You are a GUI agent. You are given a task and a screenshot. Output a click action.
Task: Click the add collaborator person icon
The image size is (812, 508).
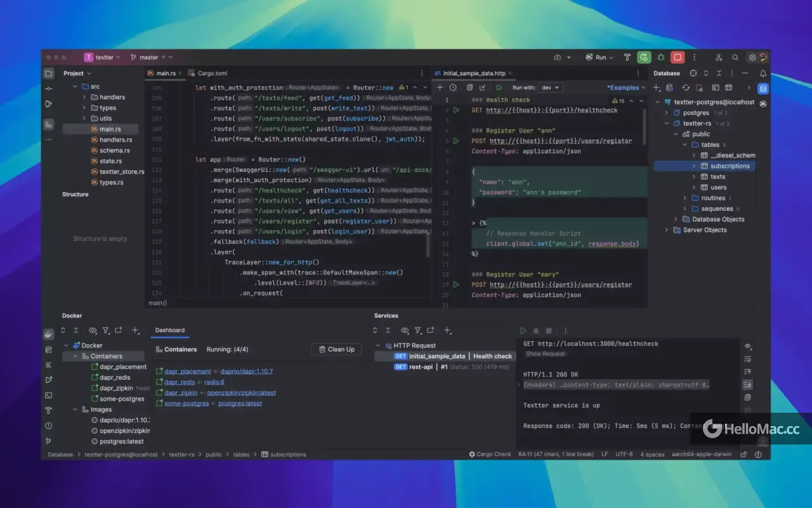(x=719, y=57)
